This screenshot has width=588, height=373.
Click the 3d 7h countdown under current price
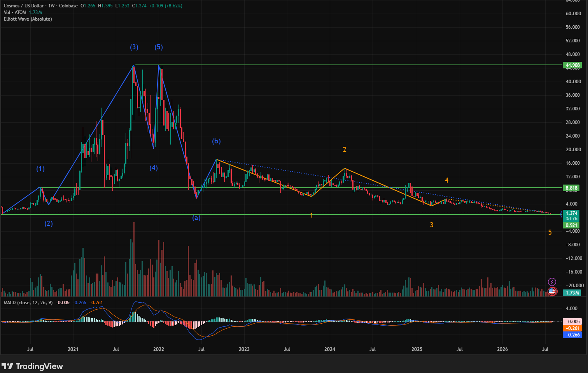pos(571,219)
